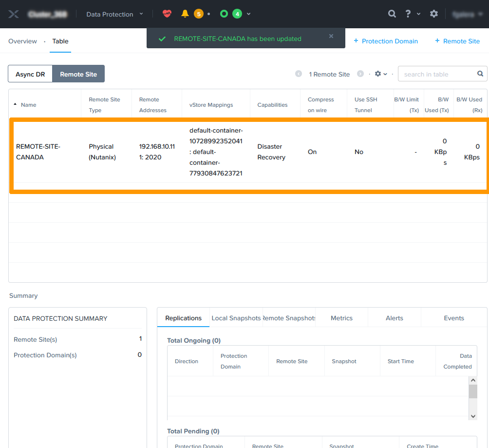Open search with the magnifier icon
Viewport: 489px width, 448px height.
click(x=392, y=14)
